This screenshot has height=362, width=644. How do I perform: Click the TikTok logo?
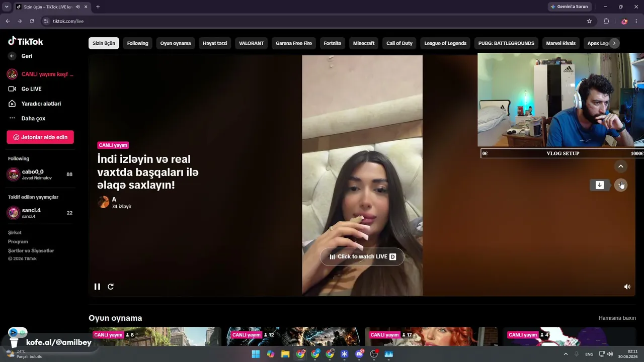pyautogui.click(x=26, y=41)
